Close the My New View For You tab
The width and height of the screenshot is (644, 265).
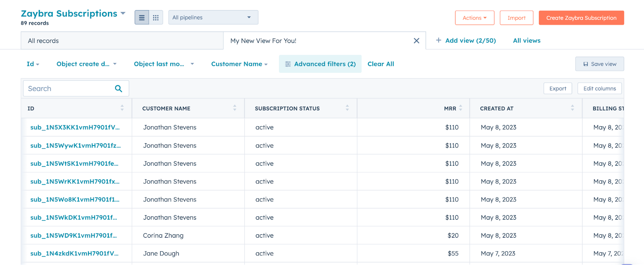(x=417, y=41)
